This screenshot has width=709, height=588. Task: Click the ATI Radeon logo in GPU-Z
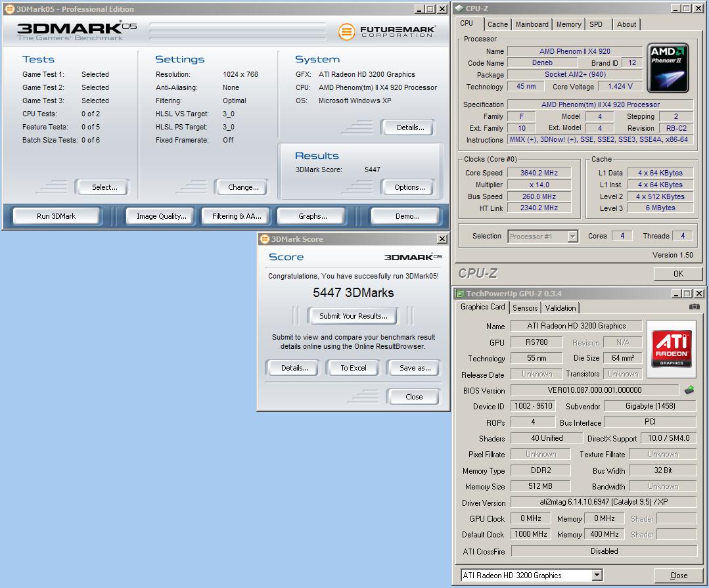pyautogui.click(x=672, y=349)
